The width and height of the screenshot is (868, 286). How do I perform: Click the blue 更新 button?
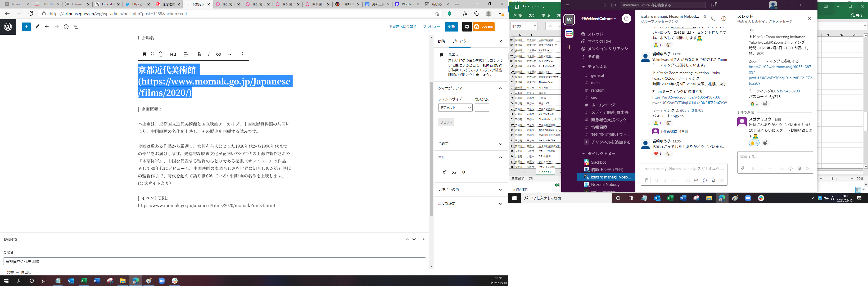451,27
